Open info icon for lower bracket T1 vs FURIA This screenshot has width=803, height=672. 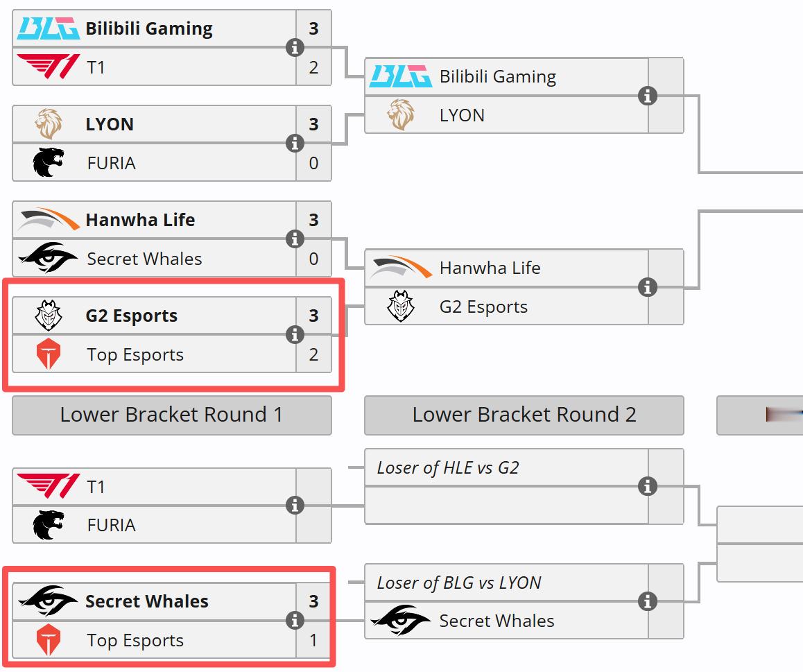point(295,506)
